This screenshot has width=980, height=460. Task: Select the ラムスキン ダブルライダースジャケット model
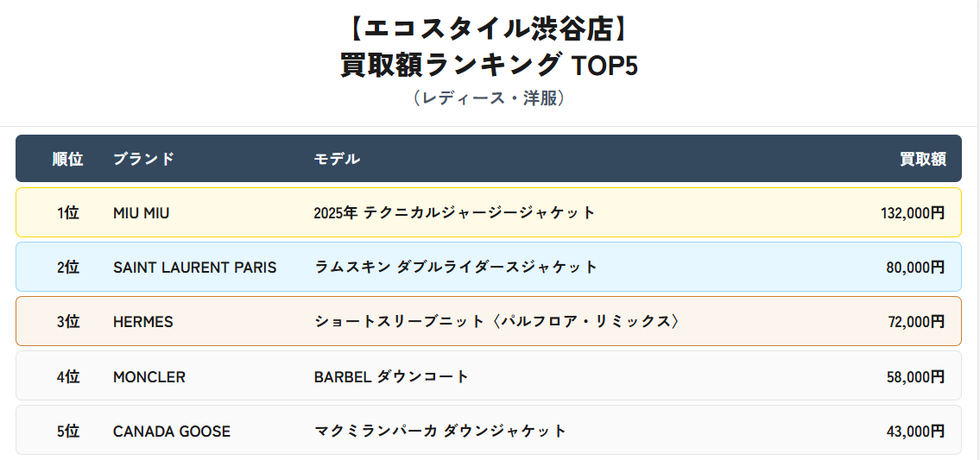[455, 268]
